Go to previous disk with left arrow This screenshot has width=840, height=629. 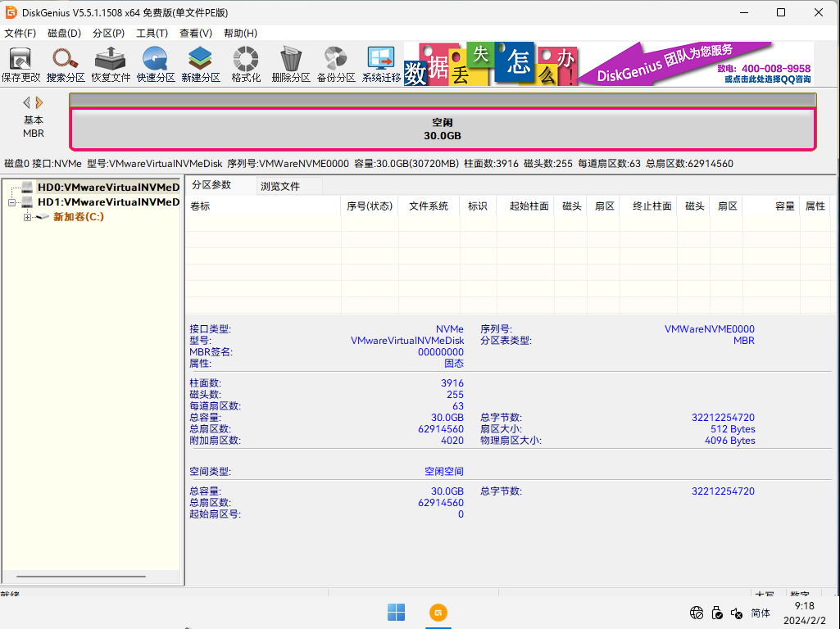click(x=26, y=102)
